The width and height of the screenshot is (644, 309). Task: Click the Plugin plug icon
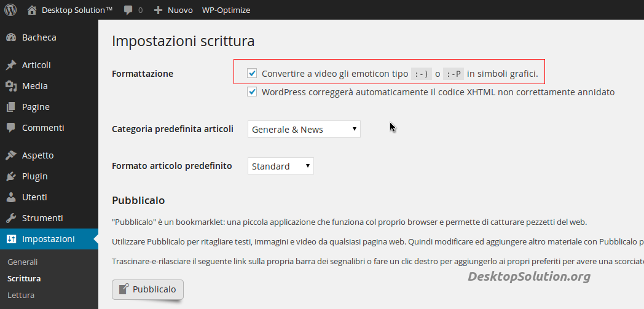(x=11, y=176)
